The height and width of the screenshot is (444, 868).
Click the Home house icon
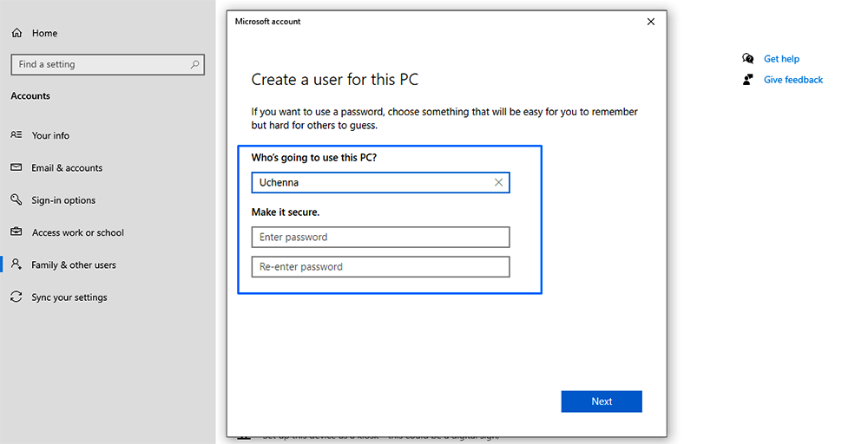tap(16, 33)
